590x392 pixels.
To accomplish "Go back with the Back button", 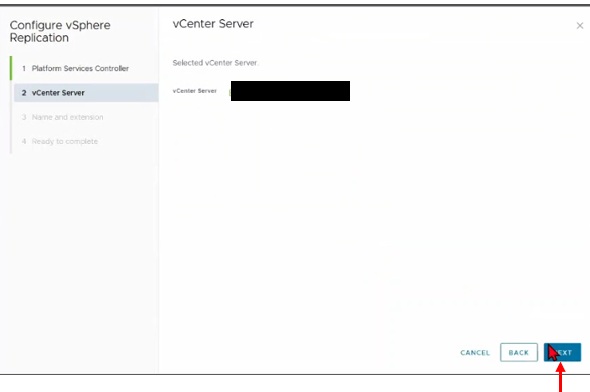I will [519, 352].
